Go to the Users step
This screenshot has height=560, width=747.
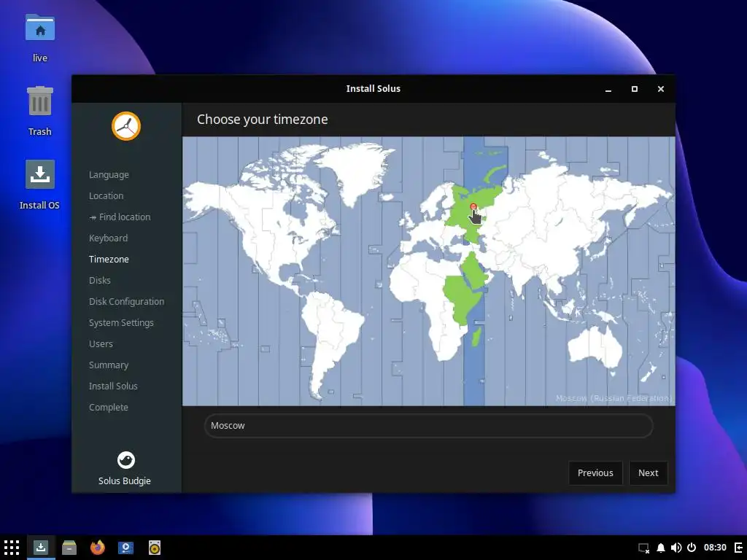(101, 344)
